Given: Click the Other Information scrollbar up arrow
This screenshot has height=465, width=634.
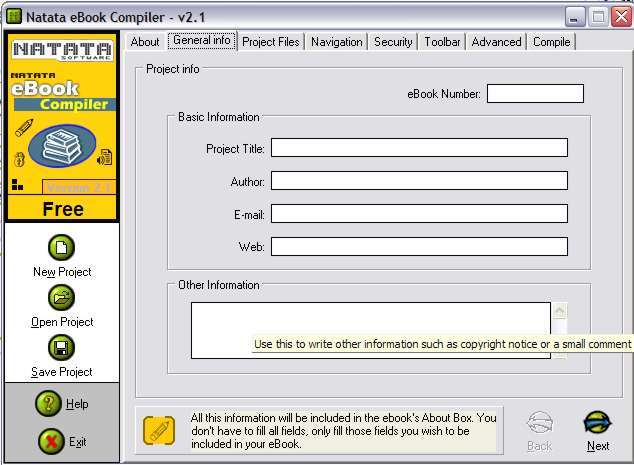Looking at the screenshot, I should tap(560, 311).
